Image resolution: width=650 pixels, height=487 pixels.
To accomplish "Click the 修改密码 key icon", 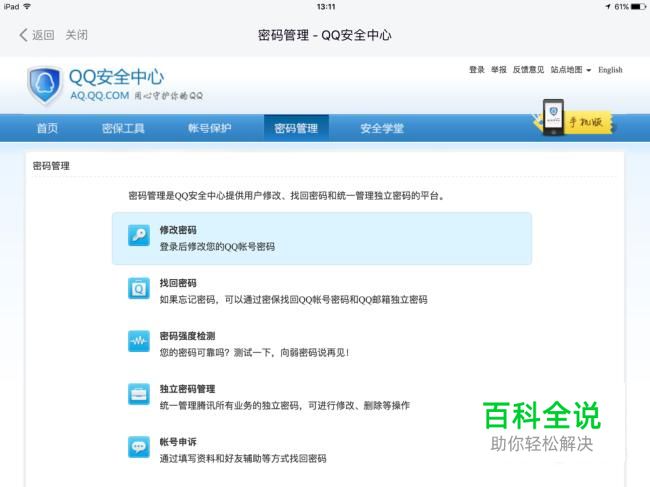I will (x=139, y=235).
